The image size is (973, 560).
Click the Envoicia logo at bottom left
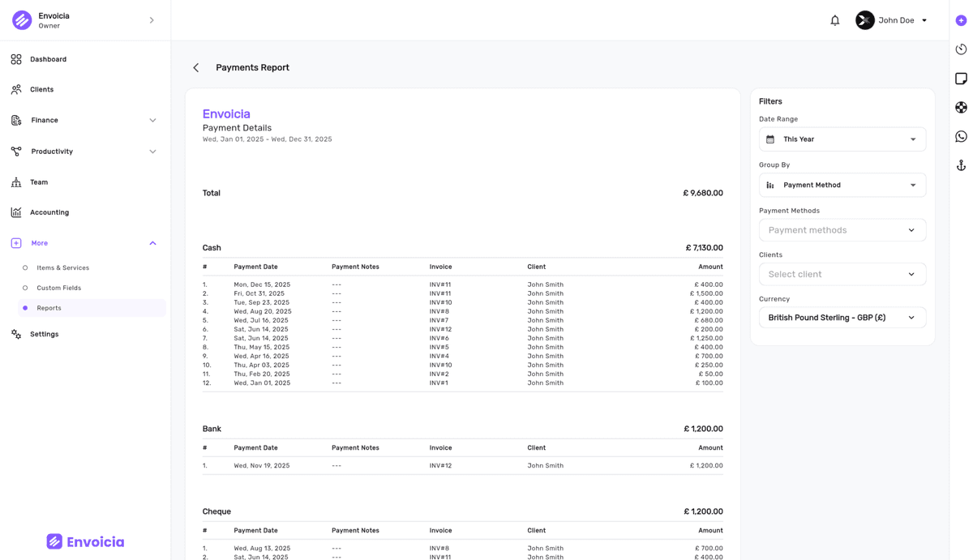[84, 541]
